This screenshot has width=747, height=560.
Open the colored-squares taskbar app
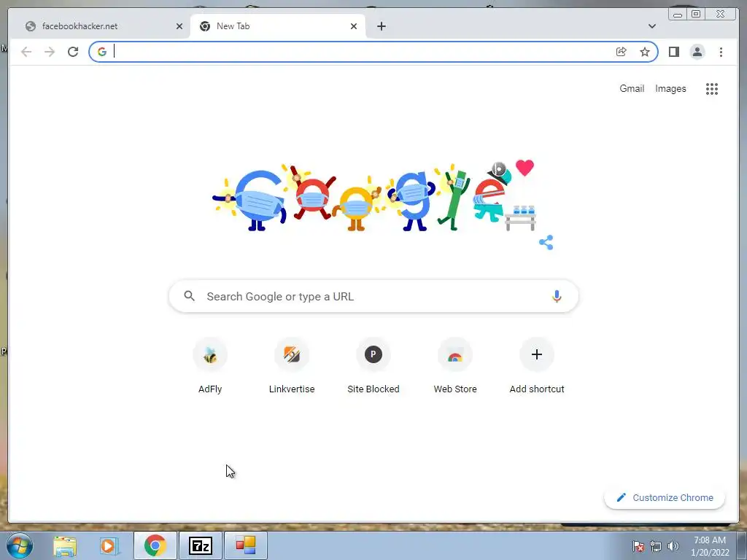coord(246,545)
